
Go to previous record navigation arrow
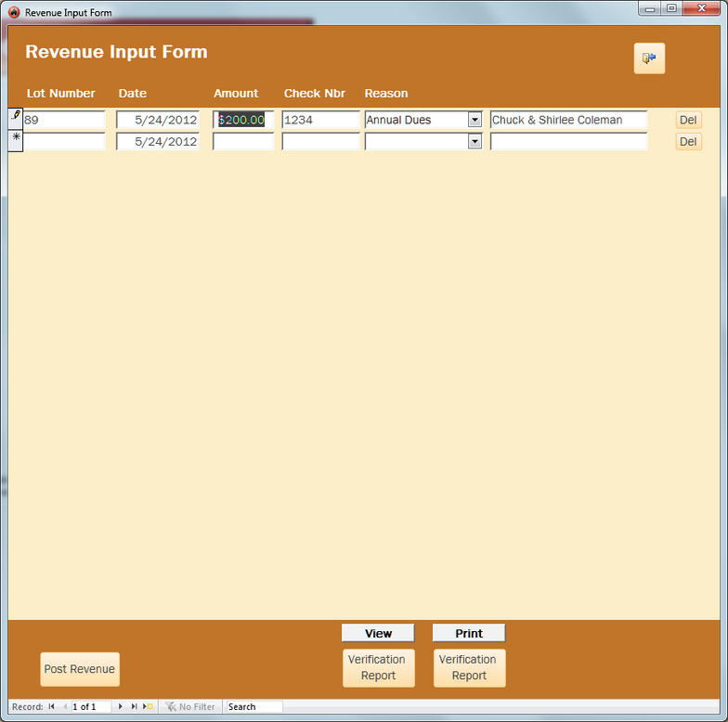[x=65, y=706]
